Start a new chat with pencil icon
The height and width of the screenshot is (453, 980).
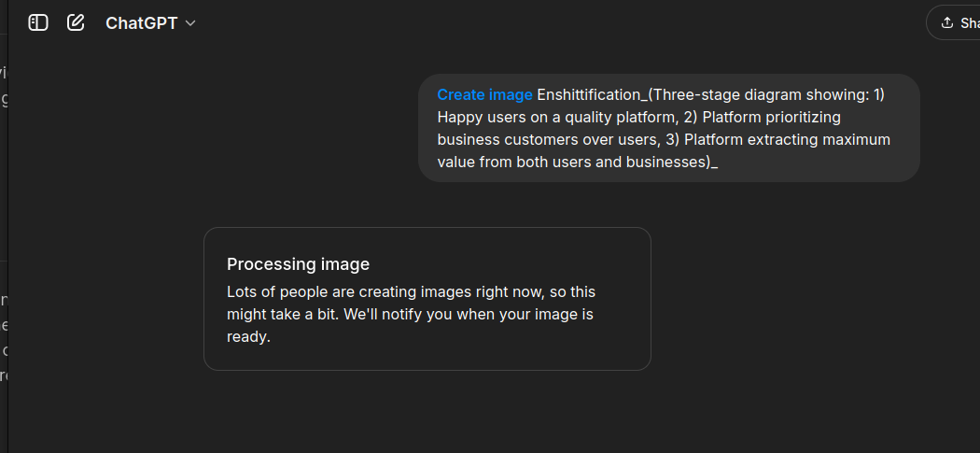click(76, 23)
